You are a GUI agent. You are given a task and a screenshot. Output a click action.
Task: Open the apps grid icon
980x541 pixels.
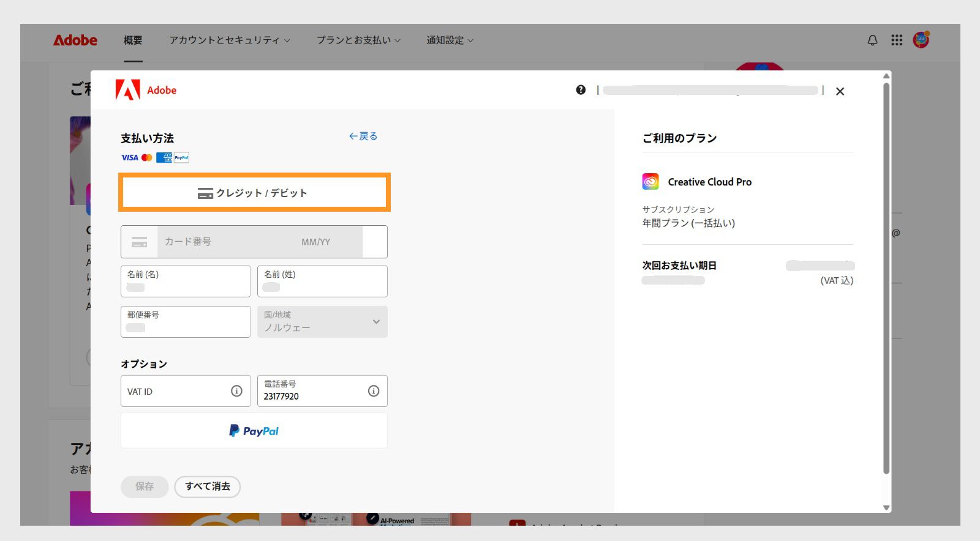pos(897,40)
